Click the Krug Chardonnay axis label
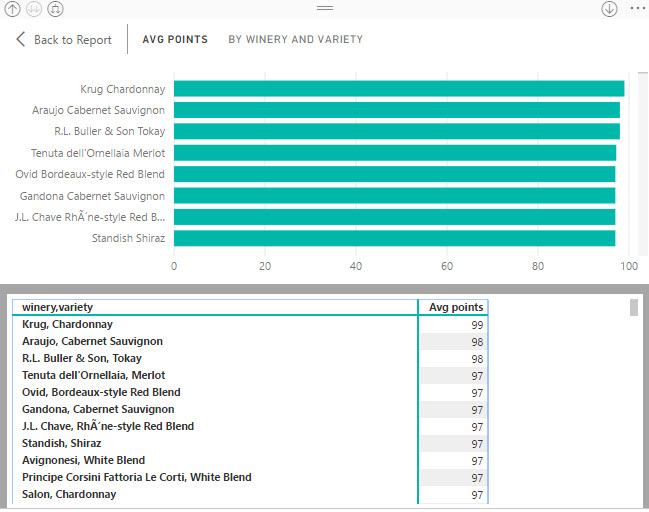The width and height of the screenshot is (649, 512). pos(123,89)
